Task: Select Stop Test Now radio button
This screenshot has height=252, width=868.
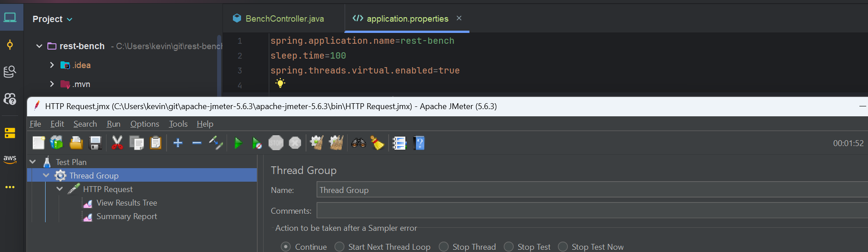Action: click(563, 247)
